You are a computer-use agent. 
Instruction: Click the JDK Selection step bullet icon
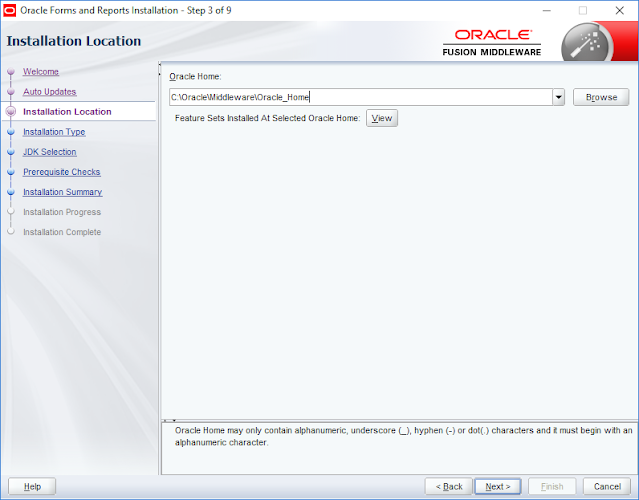point(11,152)
